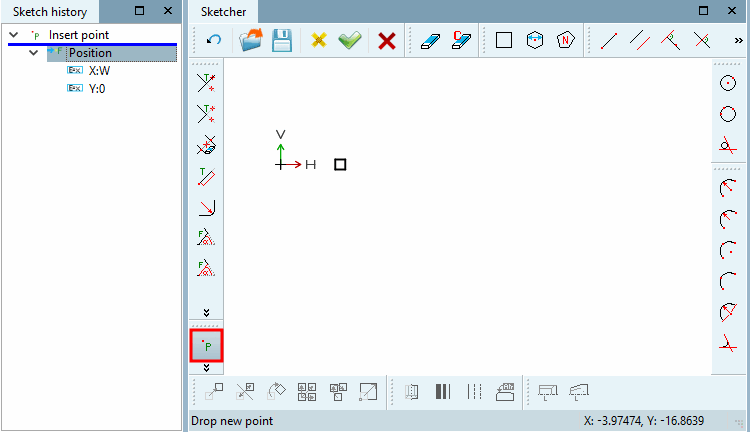Click the greyed book-like icon in bottom toolbar

click(x=412, y=392)
